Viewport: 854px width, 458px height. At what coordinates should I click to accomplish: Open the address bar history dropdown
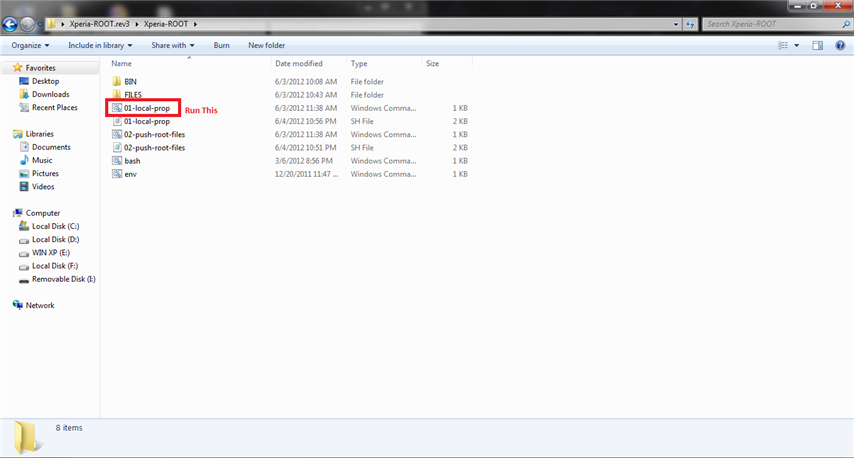coord(676,24)
